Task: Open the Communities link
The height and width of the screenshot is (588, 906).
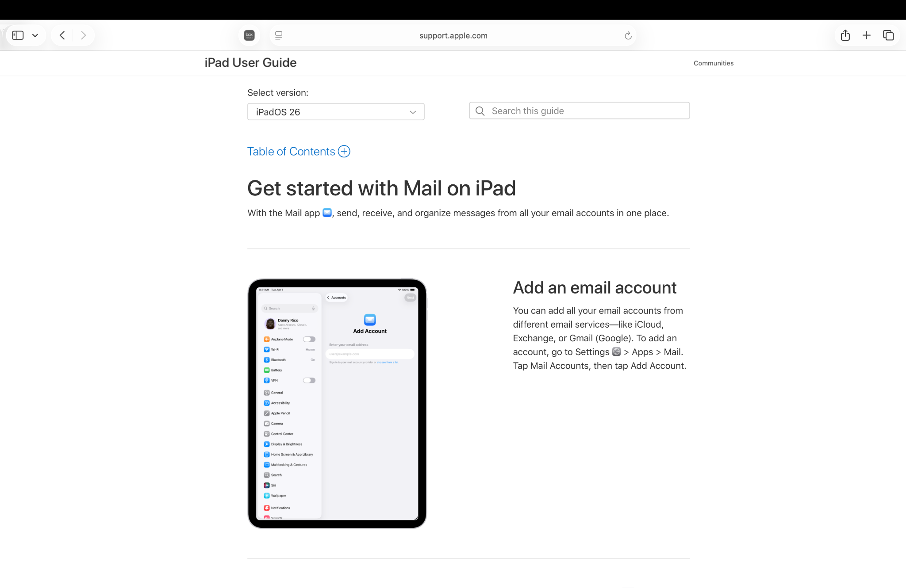Action: coord(713,63)
